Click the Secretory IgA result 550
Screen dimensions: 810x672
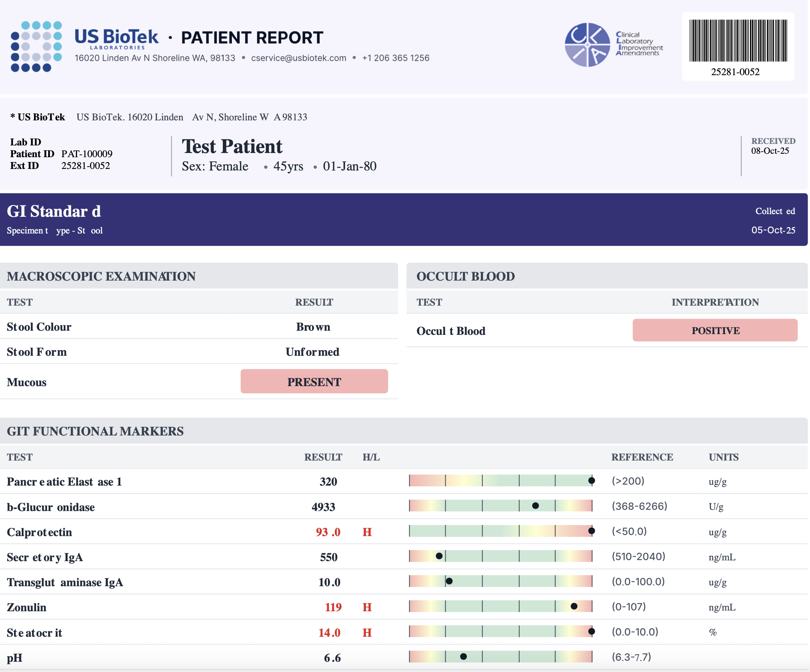pos(329,557)
